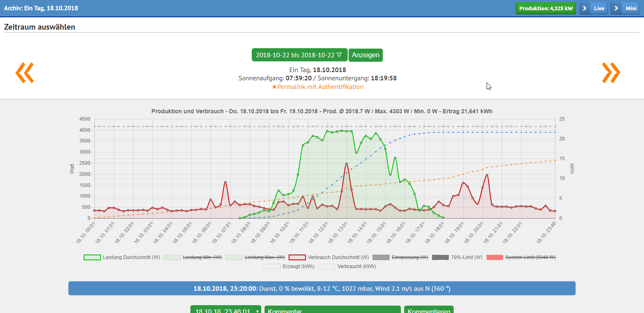The image size is (644, 313).
Task: Toggle the Erzeugt (kWh) legend entry
Action: (289, 266)
